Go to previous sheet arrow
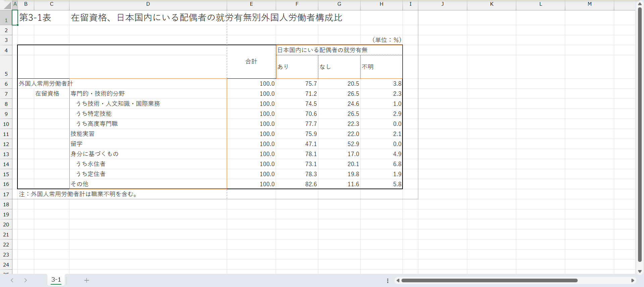 pyautogui.click(x=12, y=280)
